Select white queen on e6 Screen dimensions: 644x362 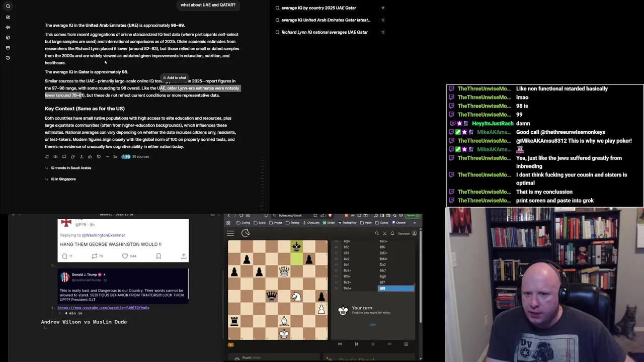(284, 271)
